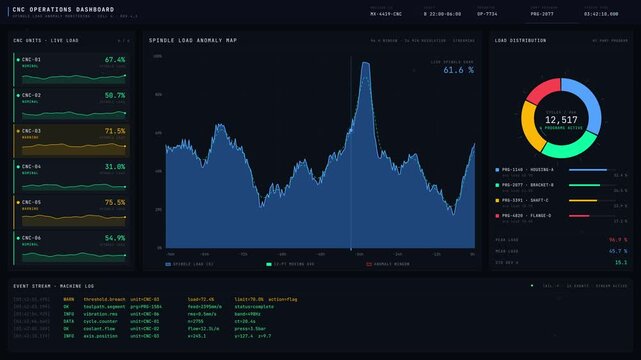Screen dimensions: 641x360
Task: Click the MX-4419-CNC machine ID
Action: 386,14
